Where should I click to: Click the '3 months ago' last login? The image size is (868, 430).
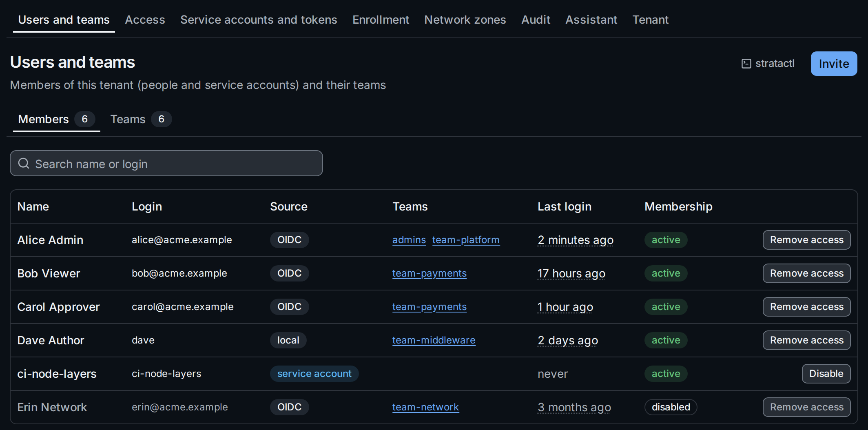[574, 407]
